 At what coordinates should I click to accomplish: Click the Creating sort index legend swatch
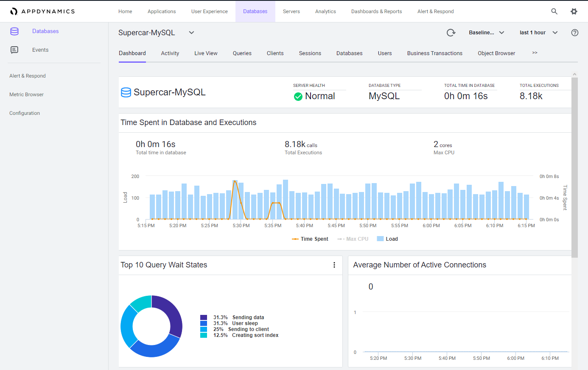tap(204, 335)
